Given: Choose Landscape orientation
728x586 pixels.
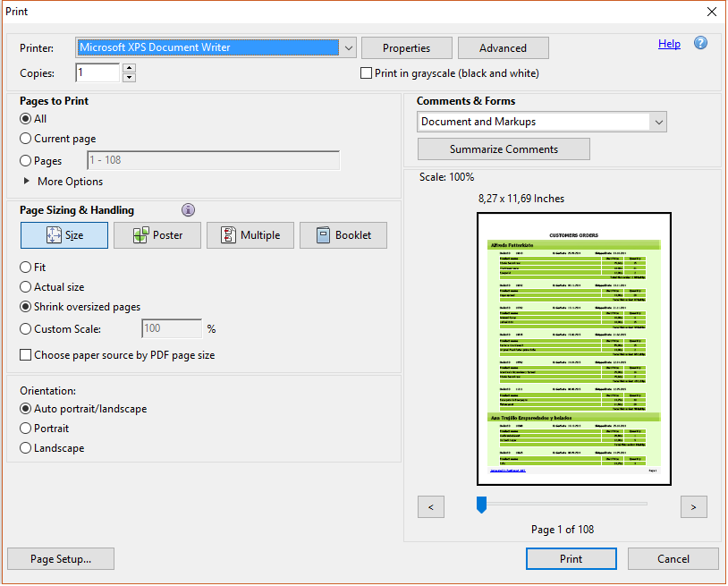Looking at the screenshot, I should pyautogui.click(x=26, y=448).
